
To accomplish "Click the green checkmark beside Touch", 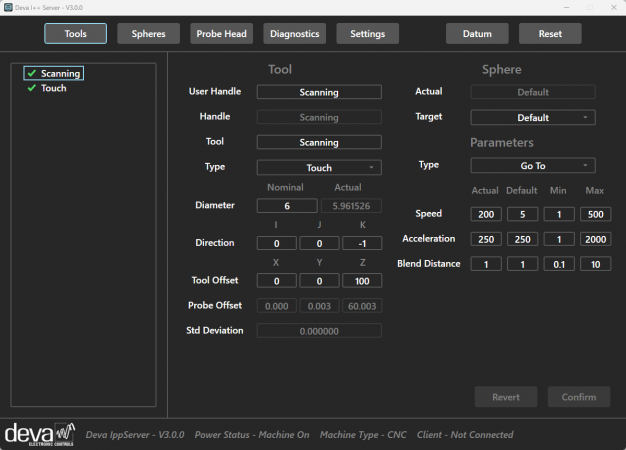I will (32, 88).
